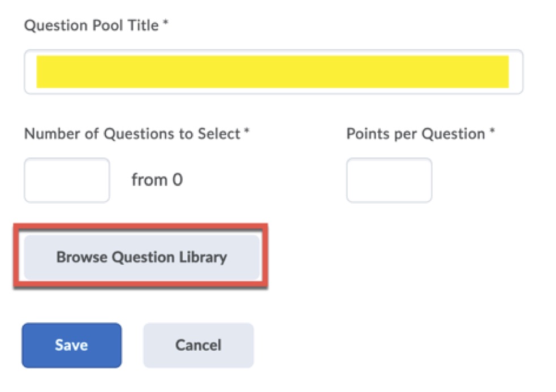The width and height of the screenshot is (556, 392).
Task: Click the asterisk after Points per Question
Action: point(492,133)
